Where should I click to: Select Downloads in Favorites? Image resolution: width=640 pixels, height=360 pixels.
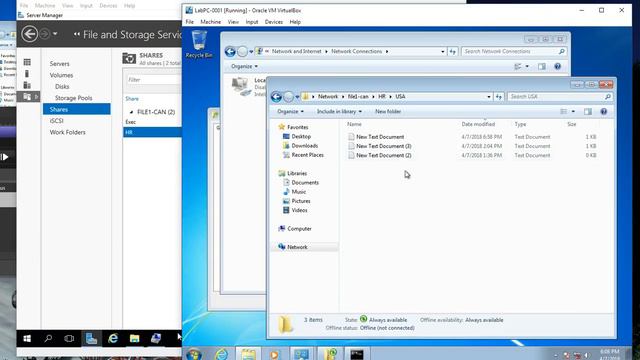click(304, 146)
